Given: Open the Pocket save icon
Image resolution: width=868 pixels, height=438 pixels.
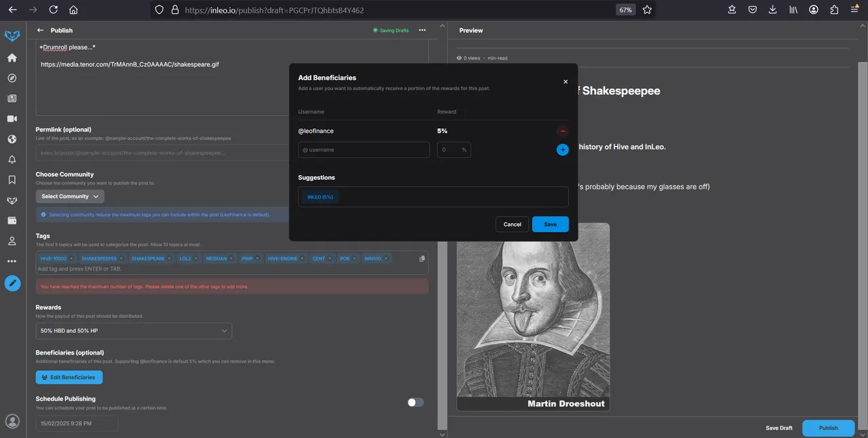Looking at the screenshot, I should [753, 10].
